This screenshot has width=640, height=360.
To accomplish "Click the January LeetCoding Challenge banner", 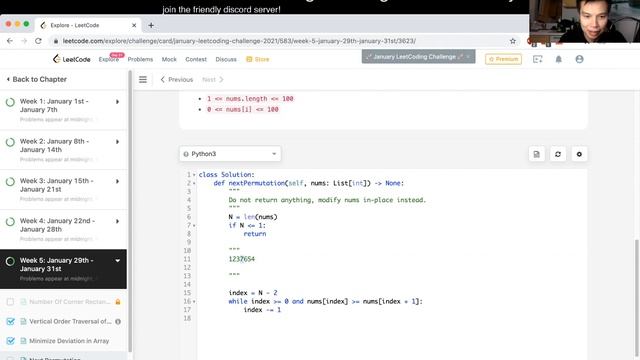I will 418,57.
